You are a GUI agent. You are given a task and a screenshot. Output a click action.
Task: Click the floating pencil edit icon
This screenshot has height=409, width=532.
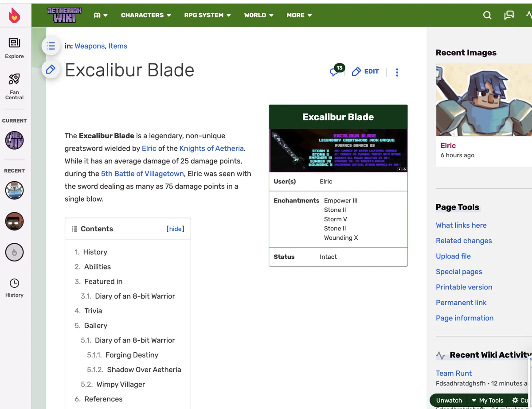click(51, 70)
